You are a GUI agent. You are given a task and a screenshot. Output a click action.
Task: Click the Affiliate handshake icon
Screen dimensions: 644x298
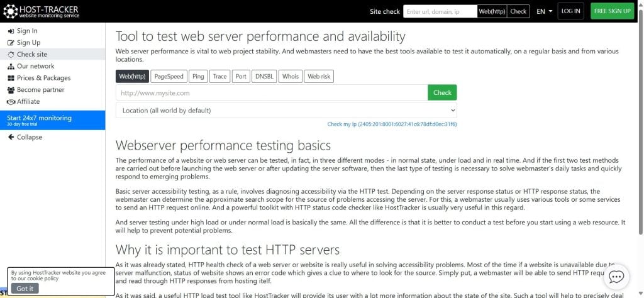(x=11, y=102)
